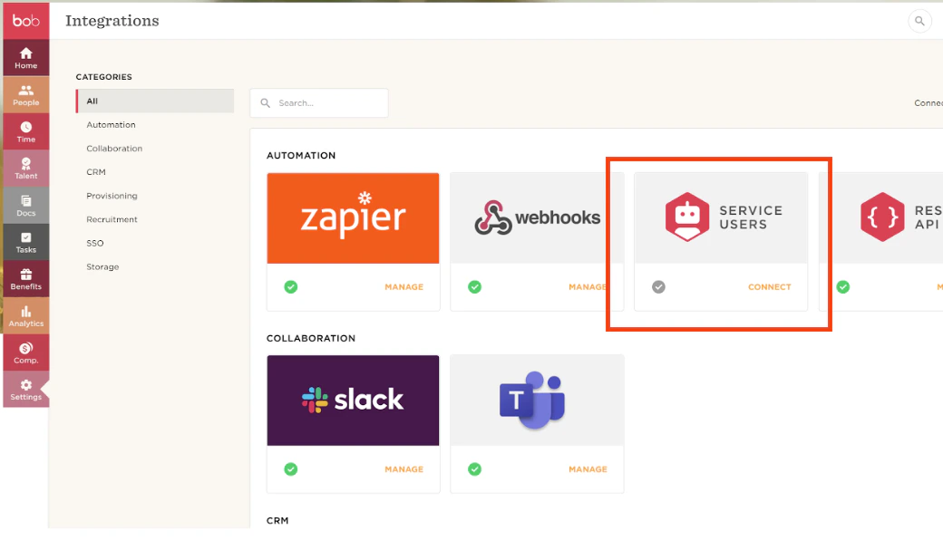Go to Home in sidebar
This screenshot has width=943, height=560.
[x=26, y=58]
